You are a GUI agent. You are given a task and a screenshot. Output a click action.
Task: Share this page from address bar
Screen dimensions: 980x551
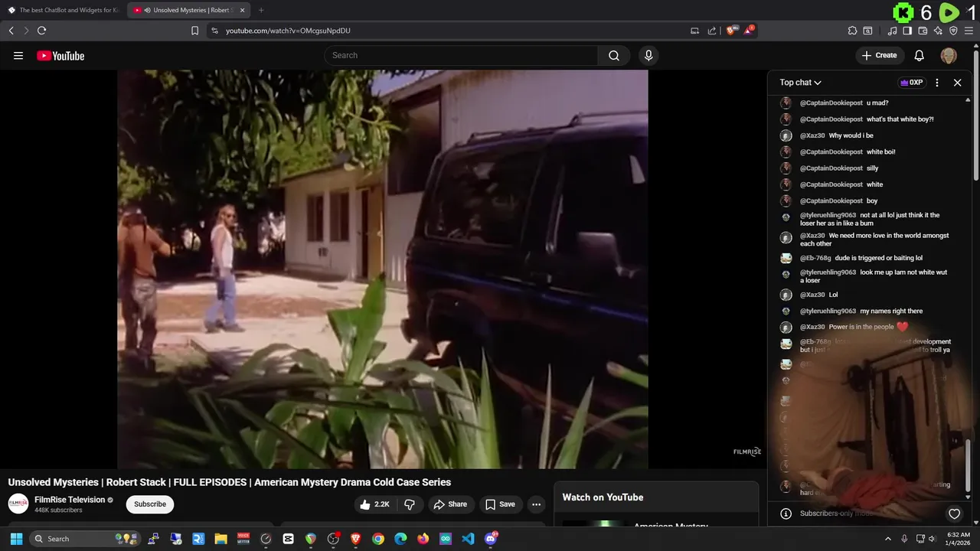[x=712, y=31]
